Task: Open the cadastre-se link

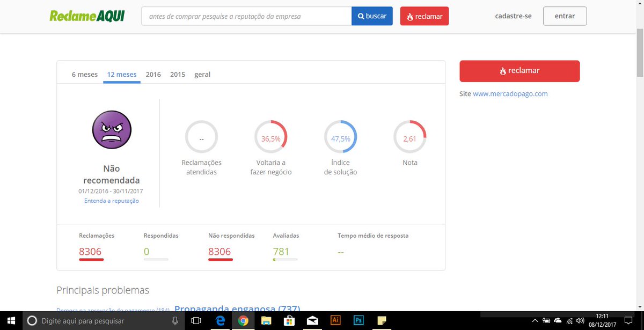Action: point(513,16)
